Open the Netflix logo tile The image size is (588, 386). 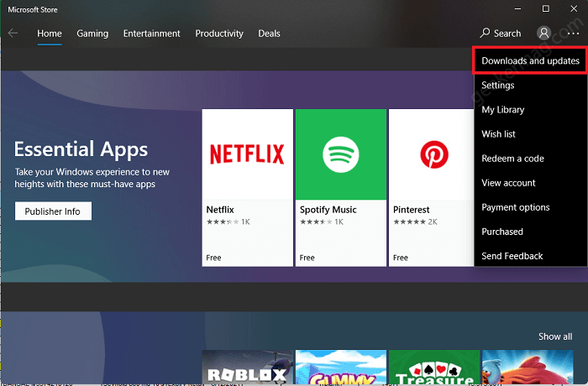coord(248,154)
